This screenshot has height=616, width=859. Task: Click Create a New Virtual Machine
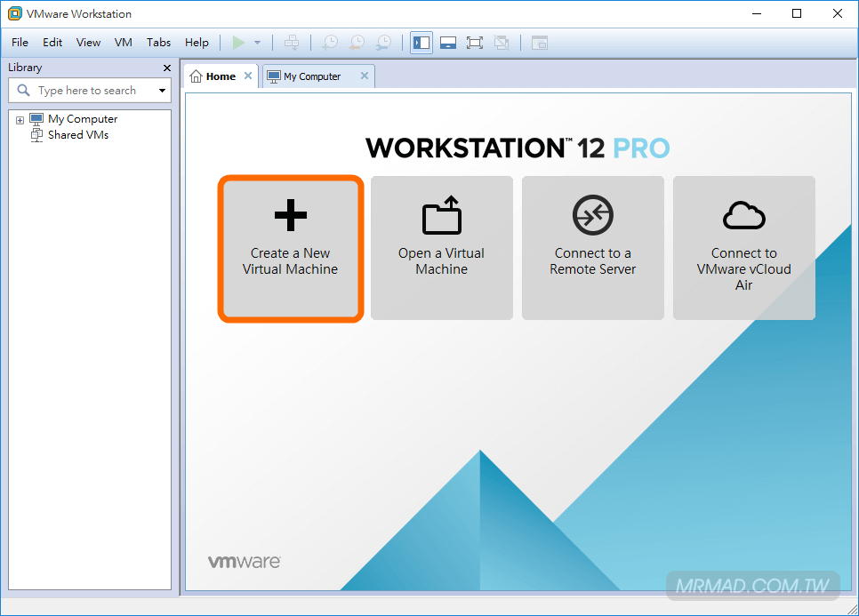pyautogui.click(x=291, y=248)
